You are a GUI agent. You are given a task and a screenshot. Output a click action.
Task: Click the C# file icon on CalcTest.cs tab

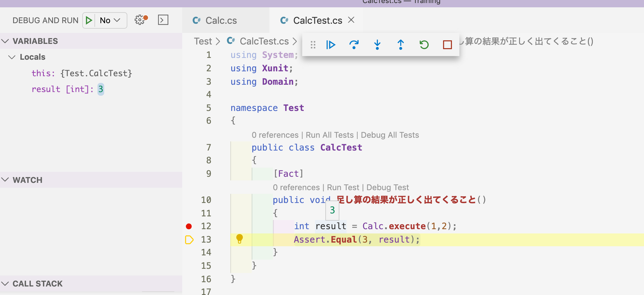[284, 20]
